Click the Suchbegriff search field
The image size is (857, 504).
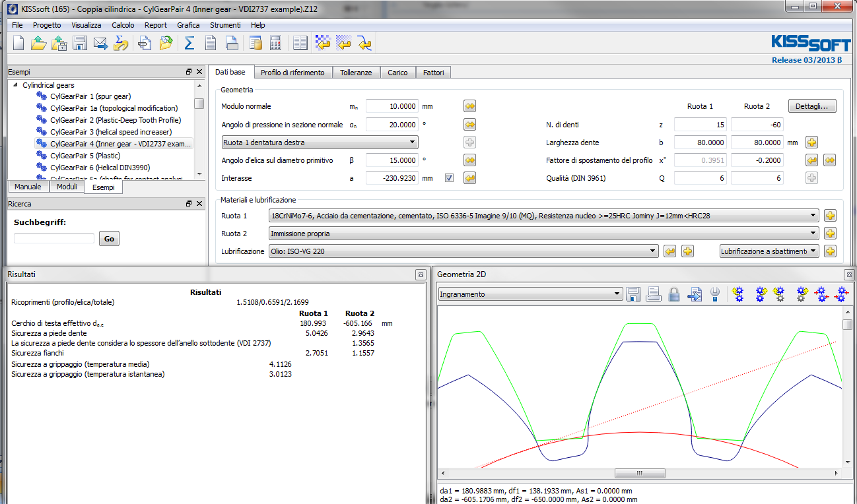coord(54,239)
